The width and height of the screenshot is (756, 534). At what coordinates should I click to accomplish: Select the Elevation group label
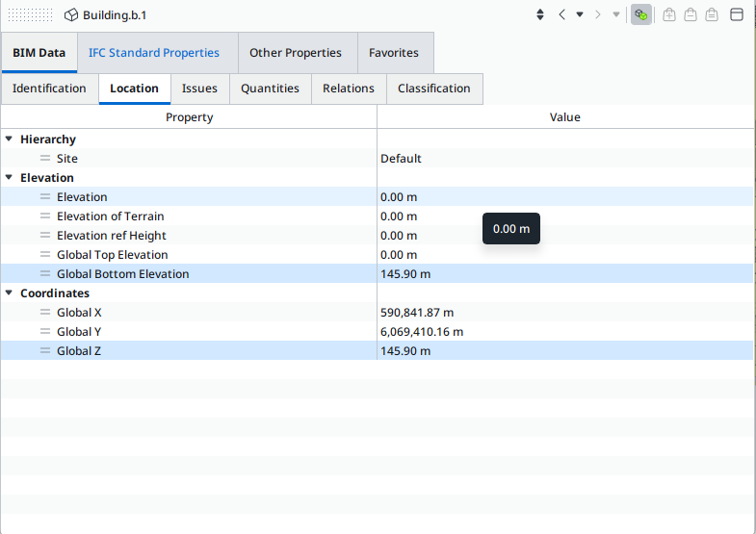pos(47,178)
